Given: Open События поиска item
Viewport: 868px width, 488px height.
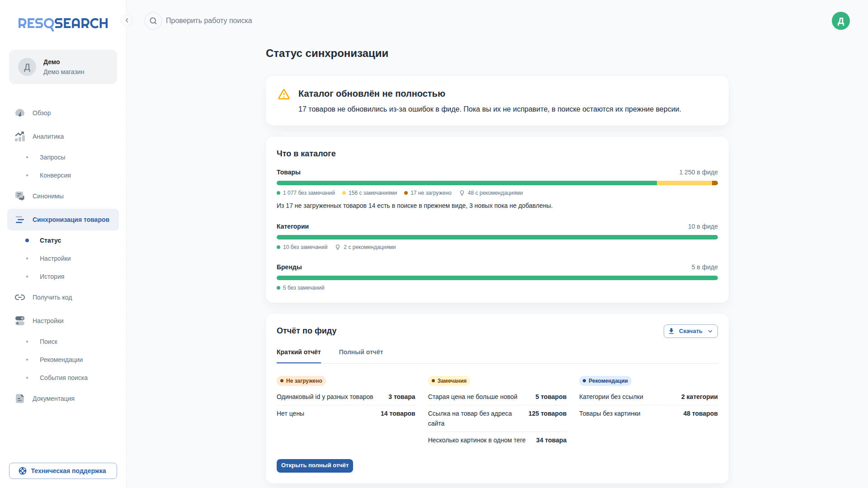Looking at the screenshot, I should (x=64, y=378).
